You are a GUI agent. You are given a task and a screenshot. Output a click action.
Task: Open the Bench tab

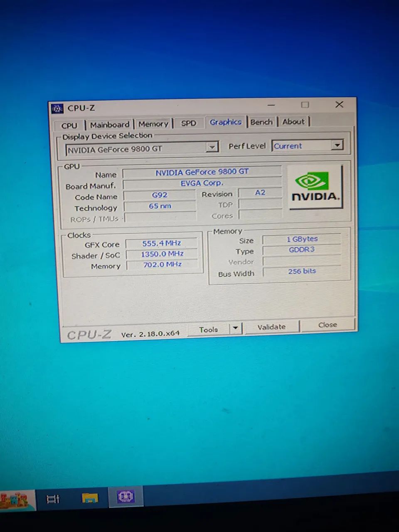[x=261, y=122]
